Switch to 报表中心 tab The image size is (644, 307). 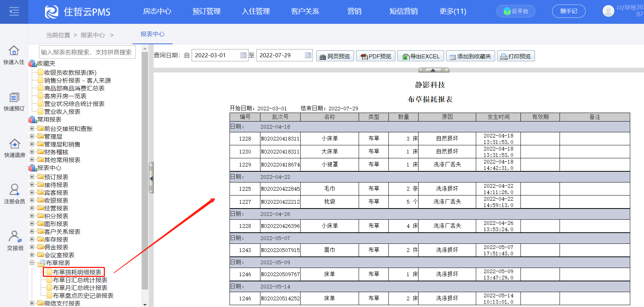(x=153, y=34)
